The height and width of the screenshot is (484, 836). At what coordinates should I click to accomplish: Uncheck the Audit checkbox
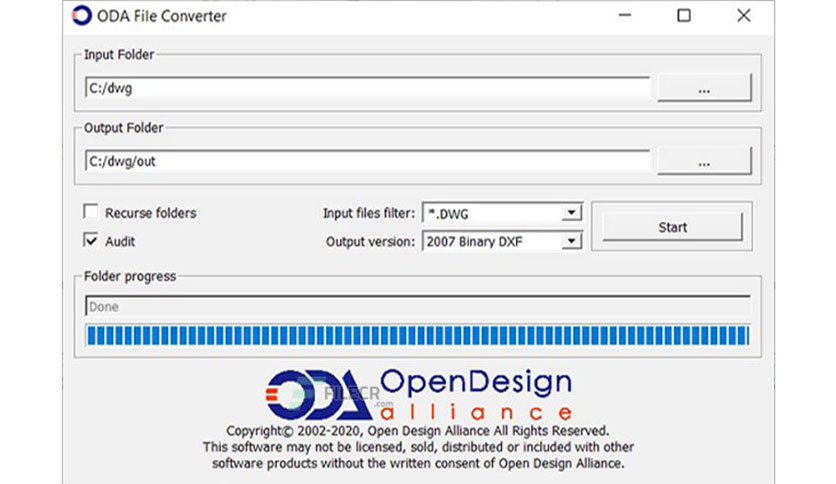[x=91, y=240]
